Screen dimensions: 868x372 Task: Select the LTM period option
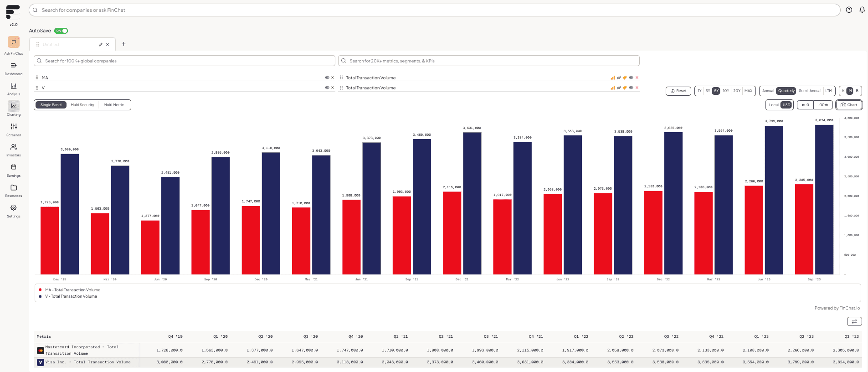829,91
